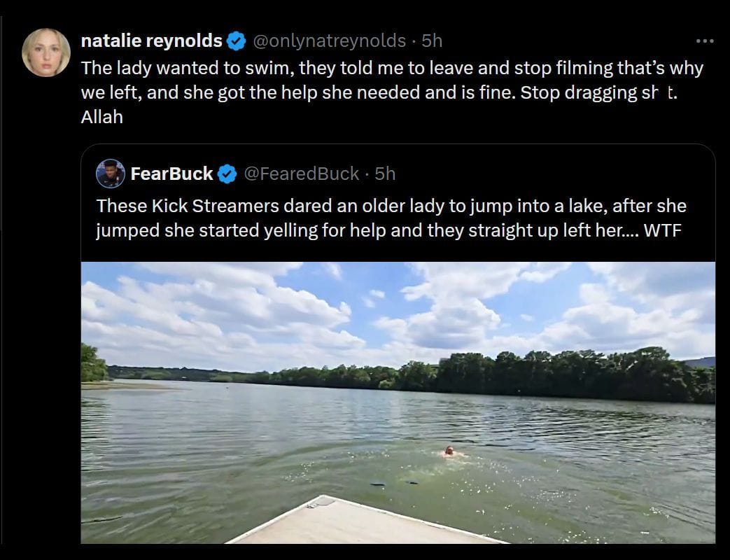730x560 pixels.
Task: Click FearBuck's profile avatar
Action: pyautogui.click(x=110, y=174)
